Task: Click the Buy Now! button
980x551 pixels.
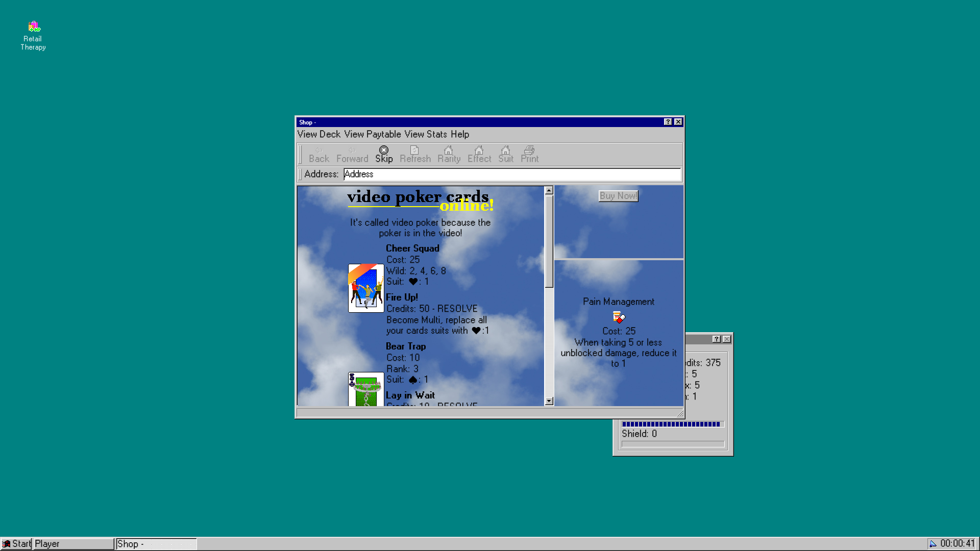Action: [618, 196]
